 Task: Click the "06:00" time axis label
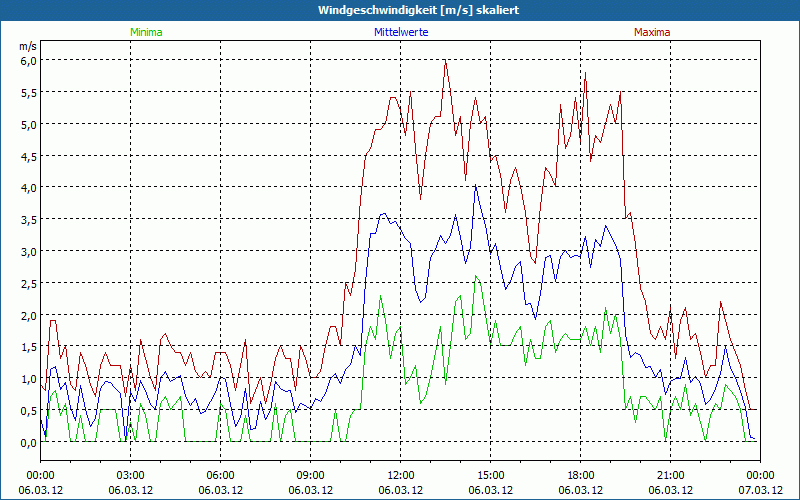click(x=220, y=476)
